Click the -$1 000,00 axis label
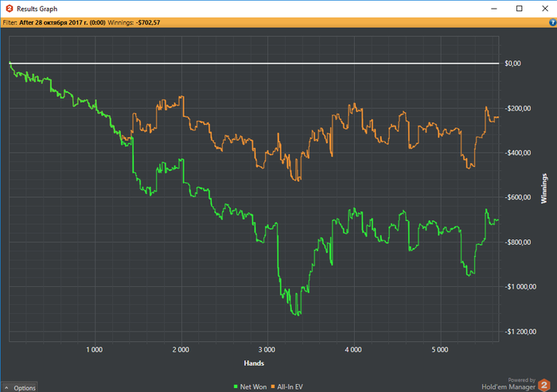The image size is (557, 392). point(520,287)
